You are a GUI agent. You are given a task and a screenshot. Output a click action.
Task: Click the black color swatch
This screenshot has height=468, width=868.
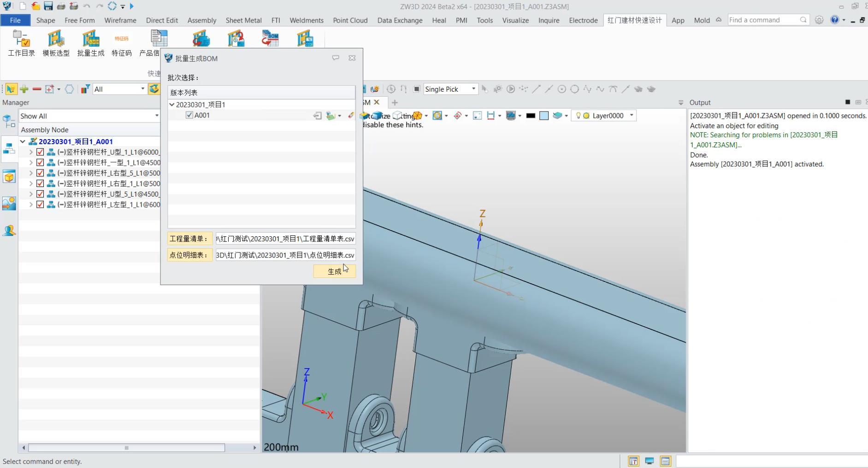[531, 116]
